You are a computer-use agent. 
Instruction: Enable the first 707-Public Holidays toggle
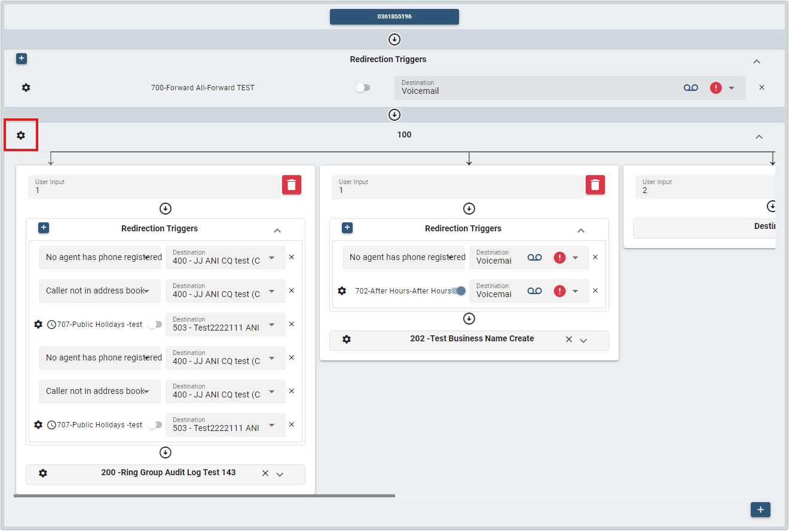[155, 325]
